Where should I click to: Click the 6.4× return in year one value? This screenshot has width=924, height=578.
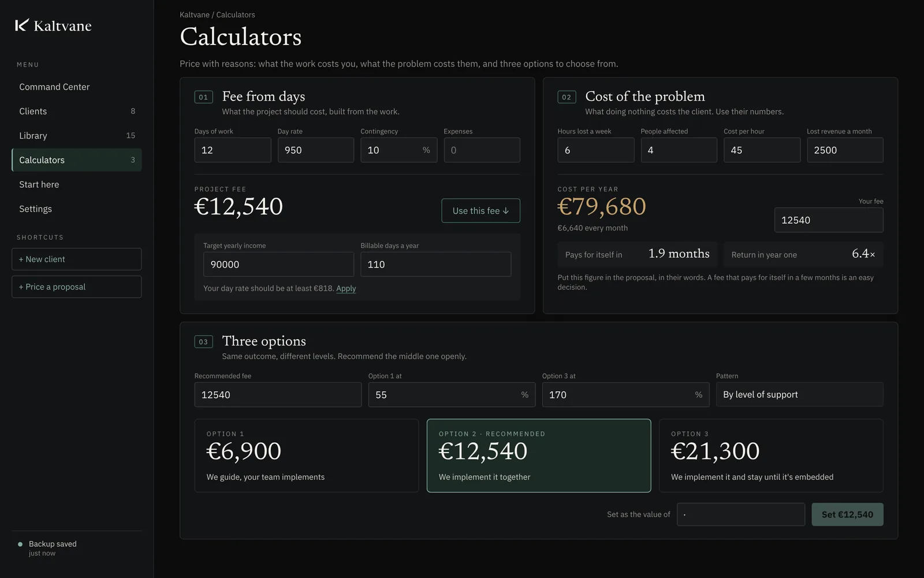863,254
